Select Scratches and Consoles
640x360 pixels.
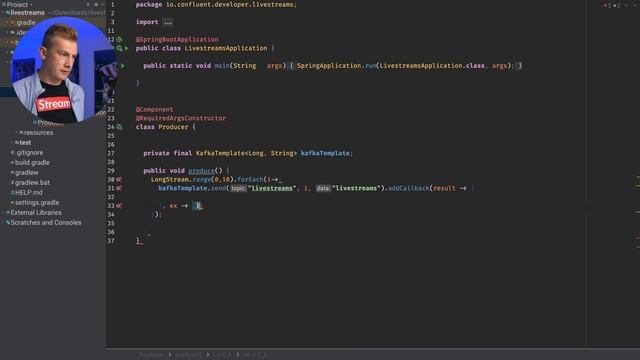[46, 222]
